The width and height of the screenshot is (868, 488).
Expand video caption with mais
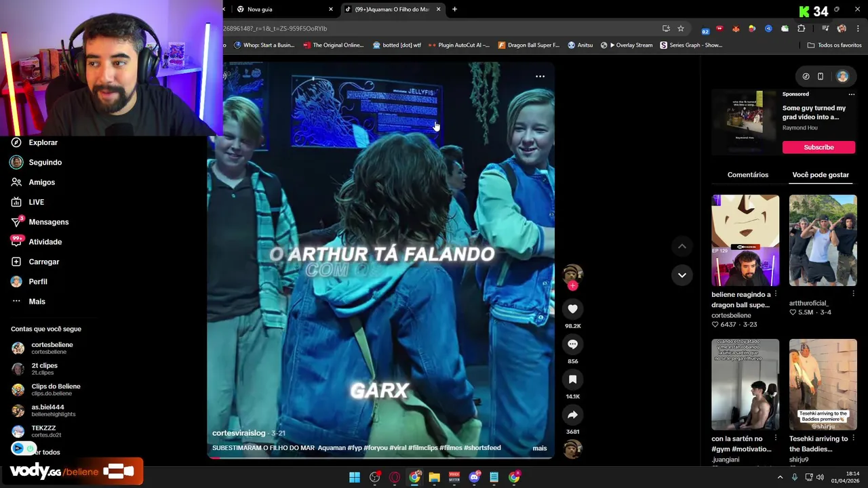(x=539, y=448)
